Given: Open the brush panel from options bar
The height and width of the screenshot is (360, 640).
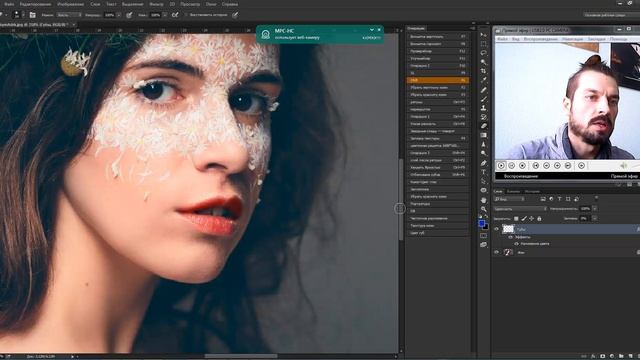Looking at the screenshot, I should 32,15.
